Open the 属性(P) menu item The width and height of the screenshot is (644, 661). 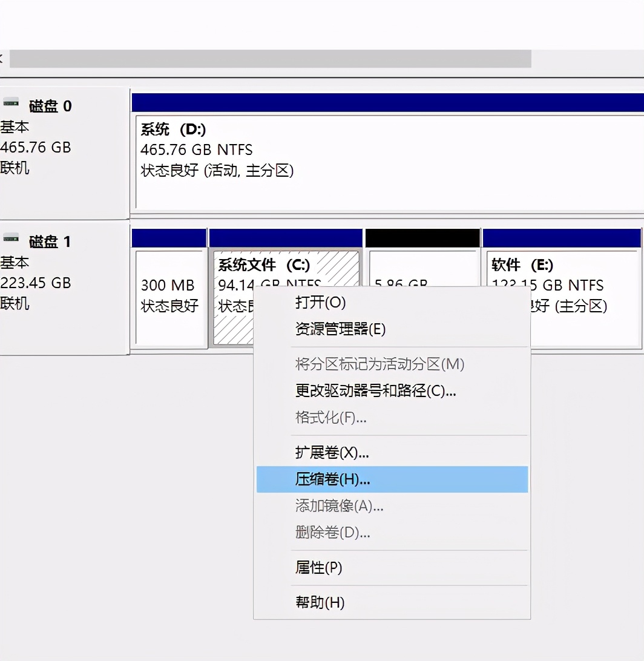click(x=318, y=568)
